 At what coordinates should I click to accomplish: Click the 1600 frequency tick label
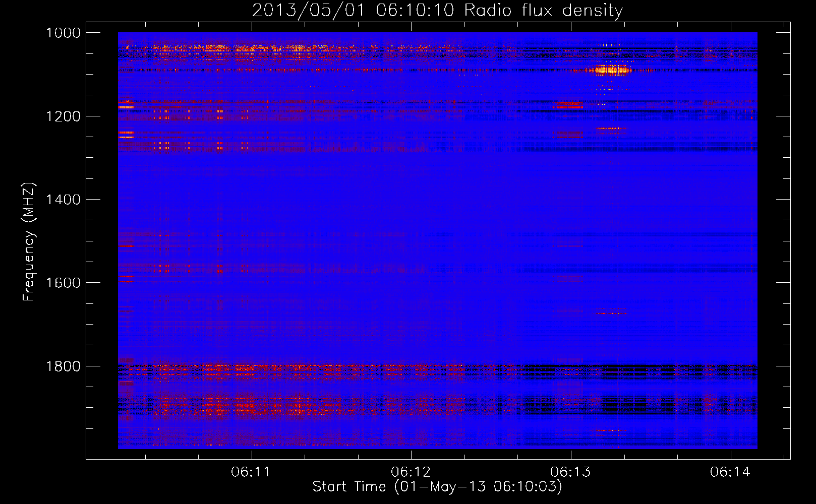63,283
